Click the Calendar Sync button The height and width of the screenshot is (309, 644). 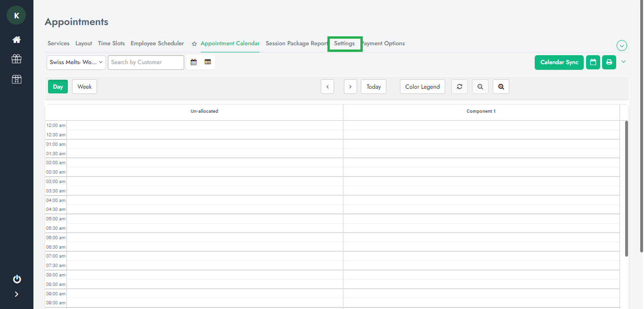point(559,62)
